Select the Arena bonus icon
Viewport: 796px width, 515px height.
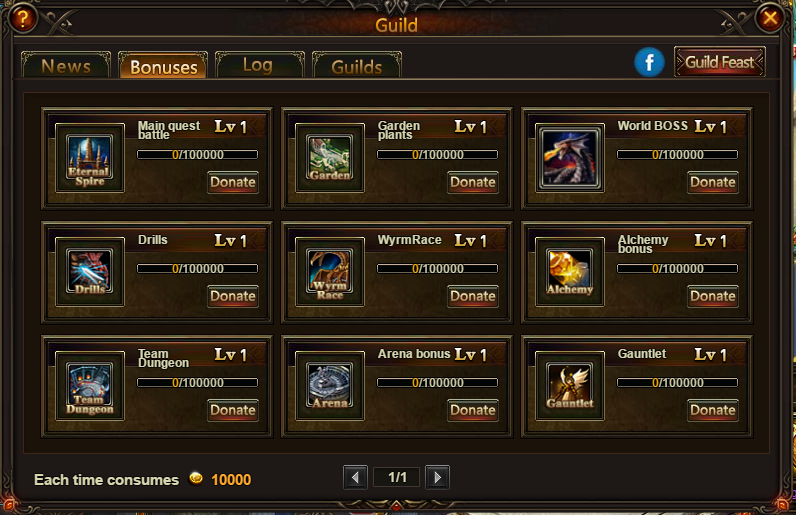click(330, 386)
